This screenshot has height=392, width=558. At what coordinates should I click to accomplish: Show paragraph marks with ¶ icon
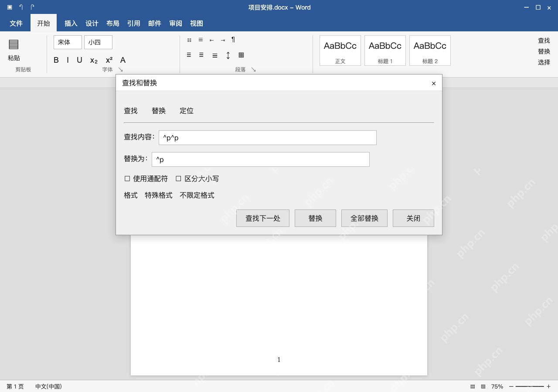pyautogui.click(x=233, y=40)
